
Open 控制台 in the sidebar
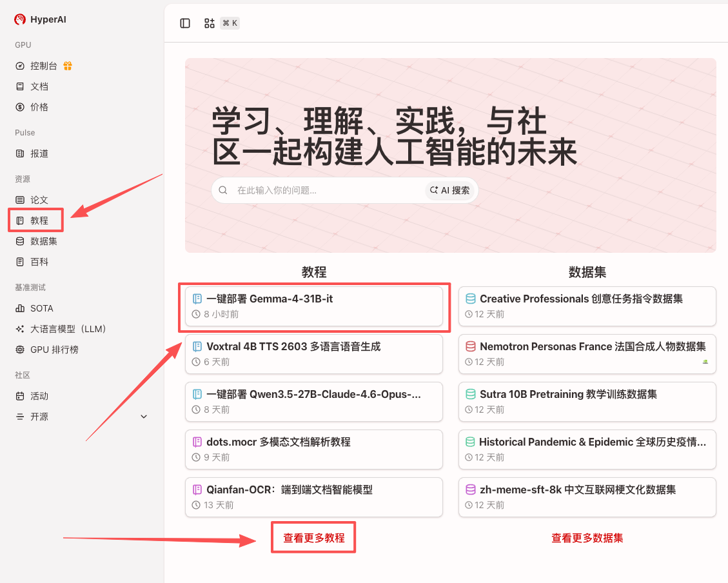(x=43, y=66)
